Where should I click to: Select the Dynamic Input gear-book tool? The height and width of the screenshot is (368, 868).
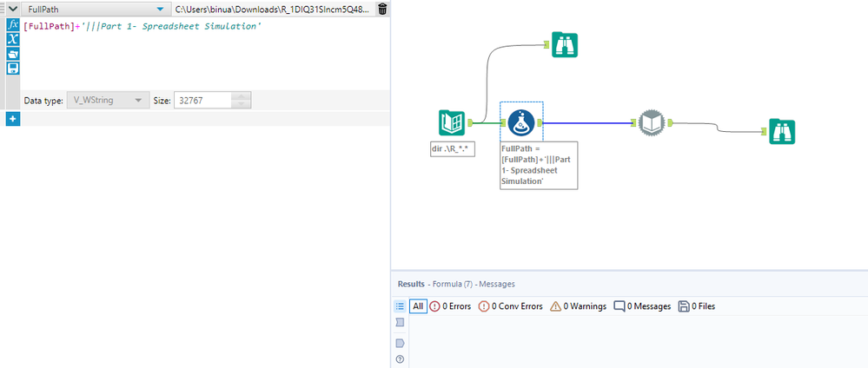(651, 123)
